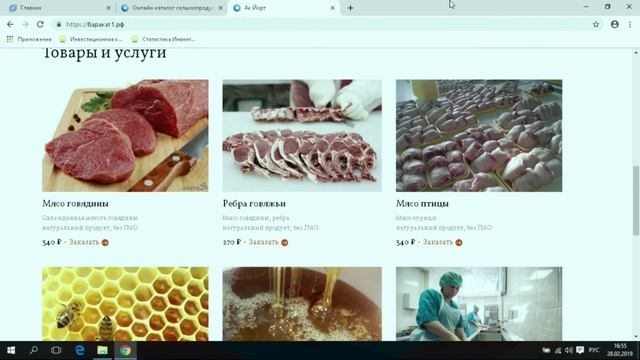The height and width of the screenshot is (360, 640).
Task: Click the orange arrow icon under Мясо птицы
Action: tap(459, 242)
